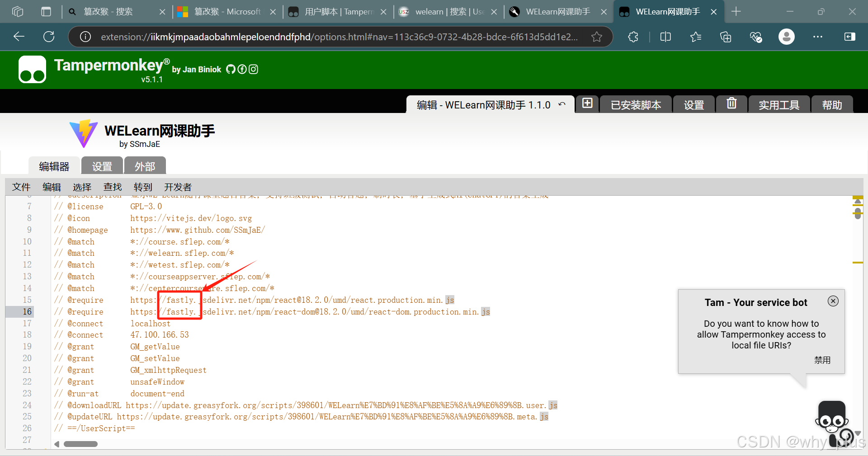This screenshot has height=456, width=868.
Task: Open the editor 编辑 menu
Action: 52,187
